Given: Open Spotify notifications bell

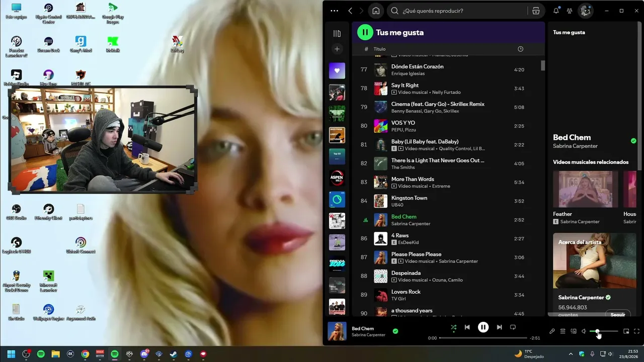Looking at the screenshot, I should pos(556,11).
